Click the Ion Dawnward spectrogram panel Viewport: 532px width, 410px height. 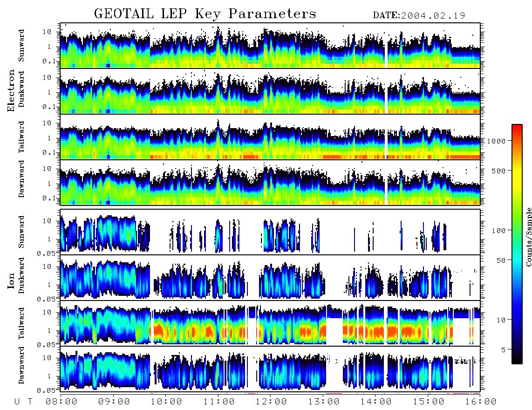click(270, 369)
